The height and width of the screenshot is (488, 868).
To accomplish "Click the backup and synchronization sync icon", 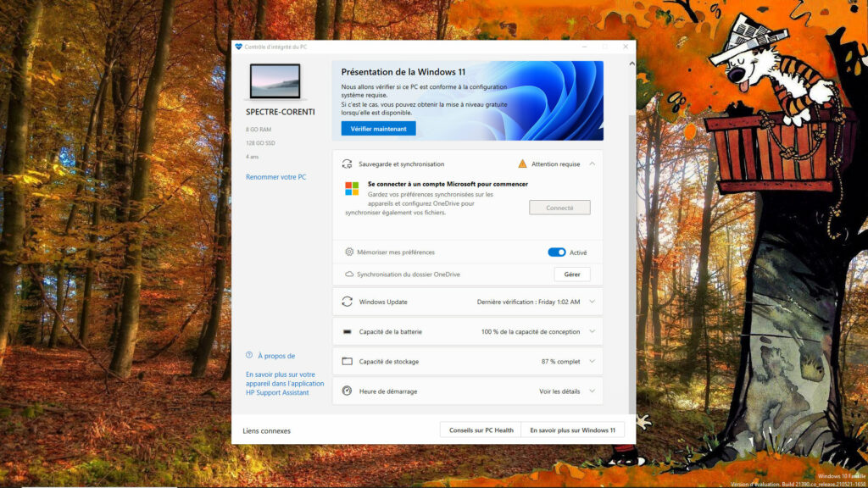I will tap(345, 164).
